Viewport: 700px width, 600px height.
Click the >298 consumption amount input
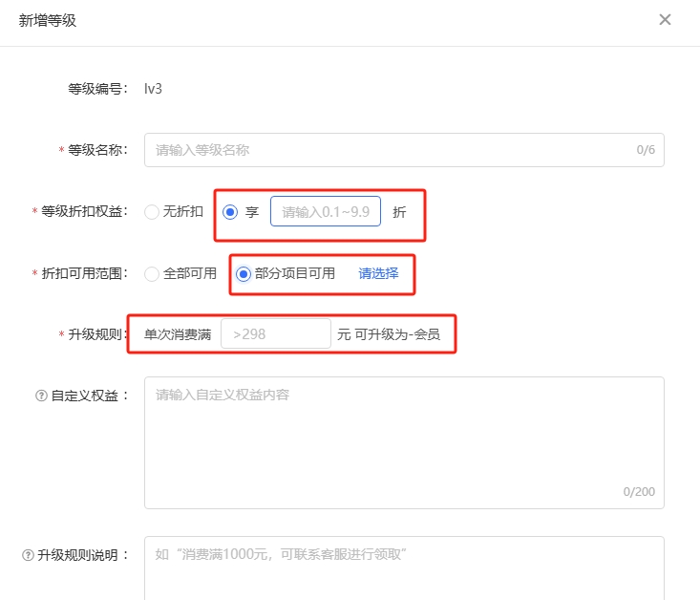(276, 333)
